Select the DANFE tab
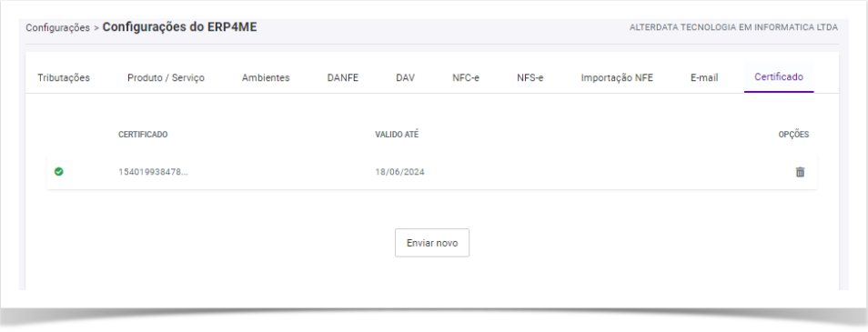Viewport: 868px width, 332px height. coord(343,77)
